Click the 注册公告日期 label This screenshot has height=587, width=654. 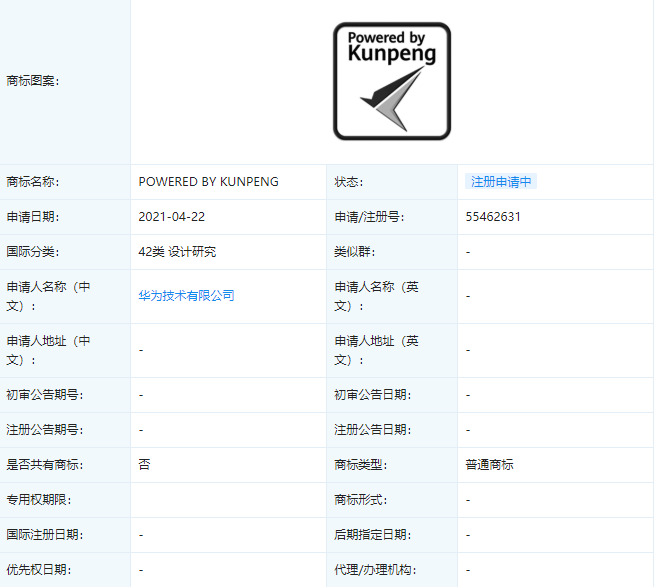372,430
